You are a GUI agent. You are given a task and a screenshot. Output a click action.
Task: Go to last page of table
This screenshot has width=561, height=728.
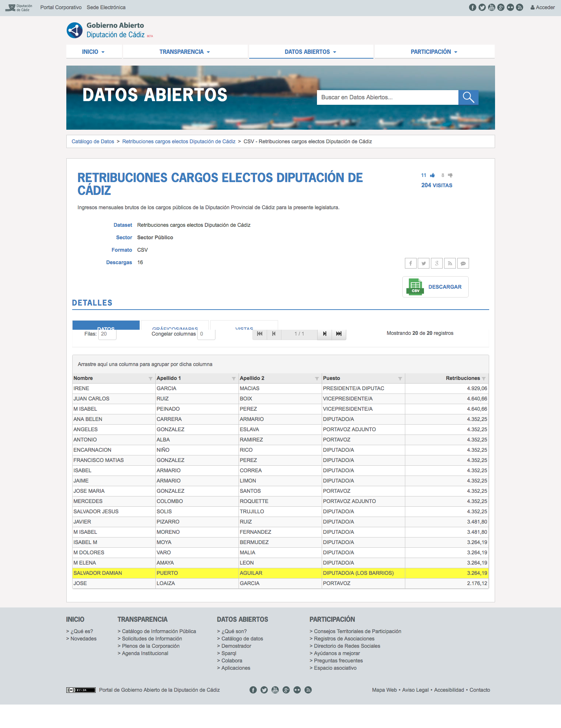point(339,334)
